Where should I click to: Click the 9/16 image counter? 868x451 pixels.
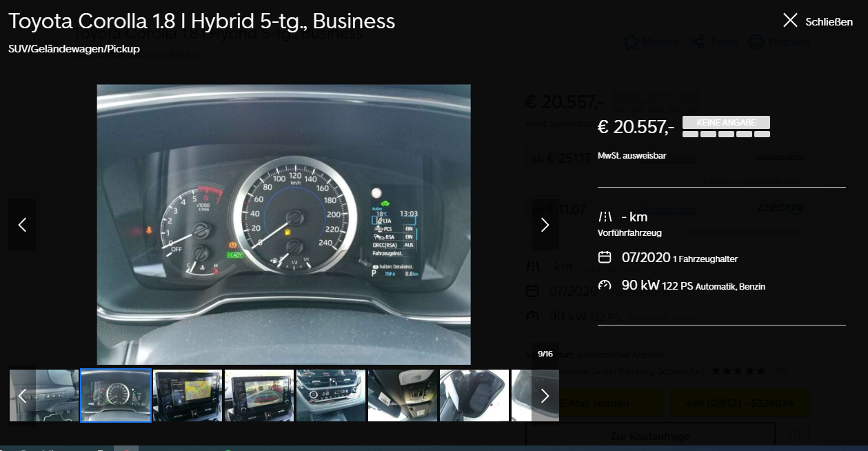click(545, 354)
